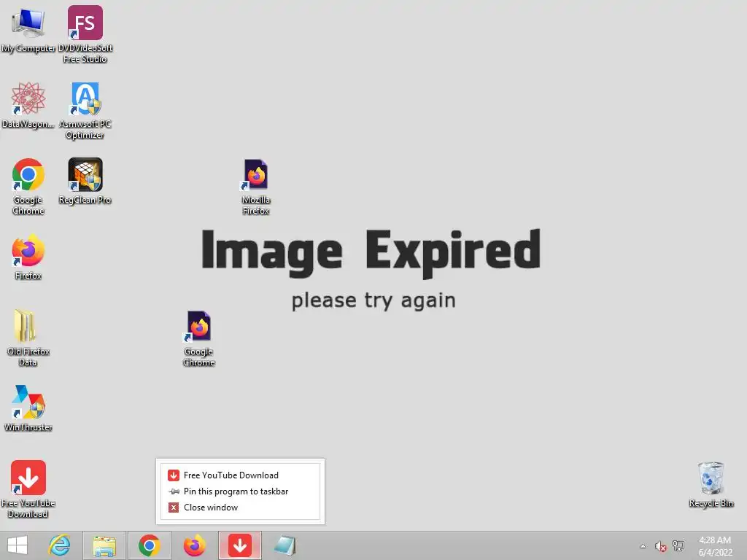Open the Windows Start button
Viewport: 747px width, 560px height.
click(18, 545)
